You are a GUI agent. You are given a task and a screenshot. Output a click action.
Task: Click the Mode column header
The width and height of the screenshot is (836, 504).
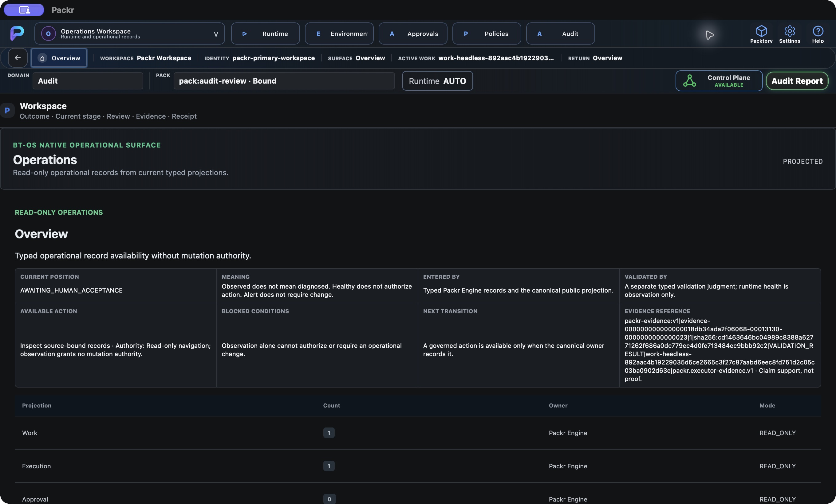[767, 405]
